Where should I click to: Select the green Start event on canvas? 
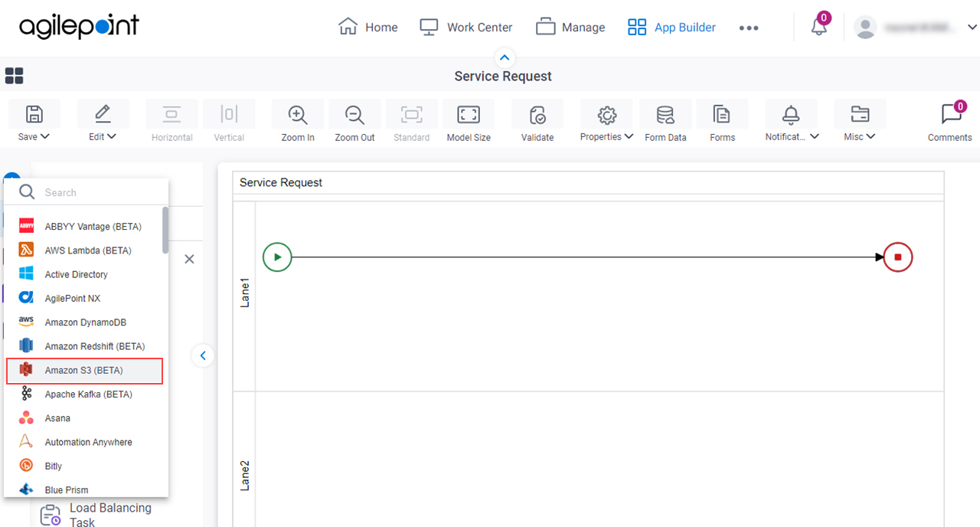(277, 257)
